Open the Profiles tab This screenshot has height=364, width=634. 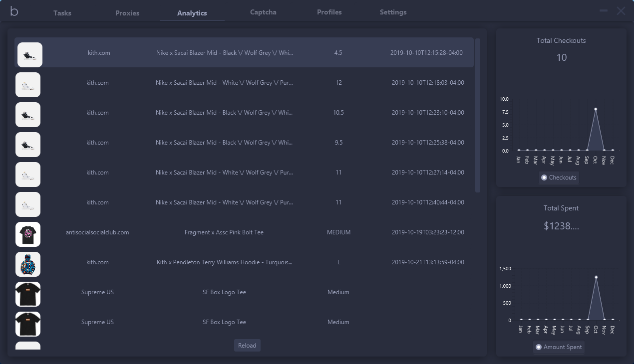coord(329,12)
